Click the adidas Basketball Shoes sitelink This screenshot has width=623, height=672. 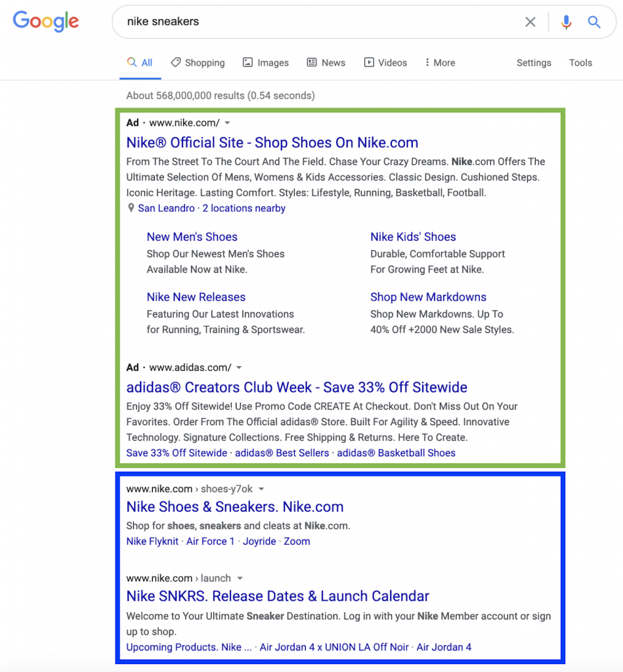[396, 453]
